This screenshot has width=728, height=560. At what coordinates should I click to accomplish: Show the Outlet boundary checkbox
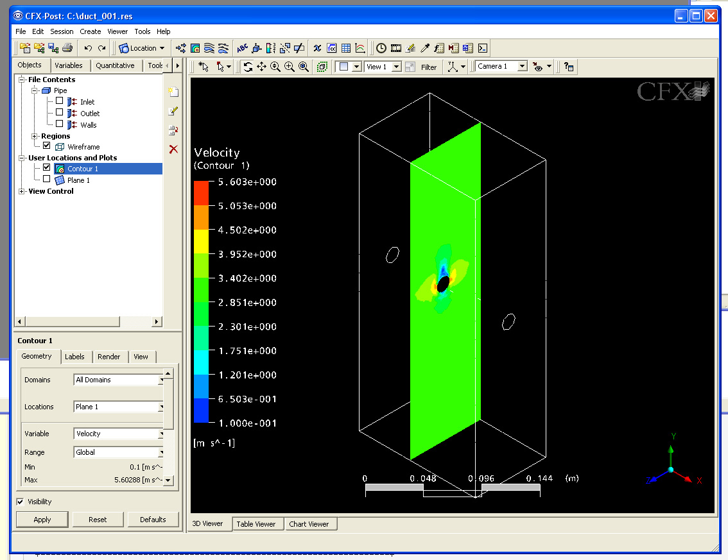[60, 112]
